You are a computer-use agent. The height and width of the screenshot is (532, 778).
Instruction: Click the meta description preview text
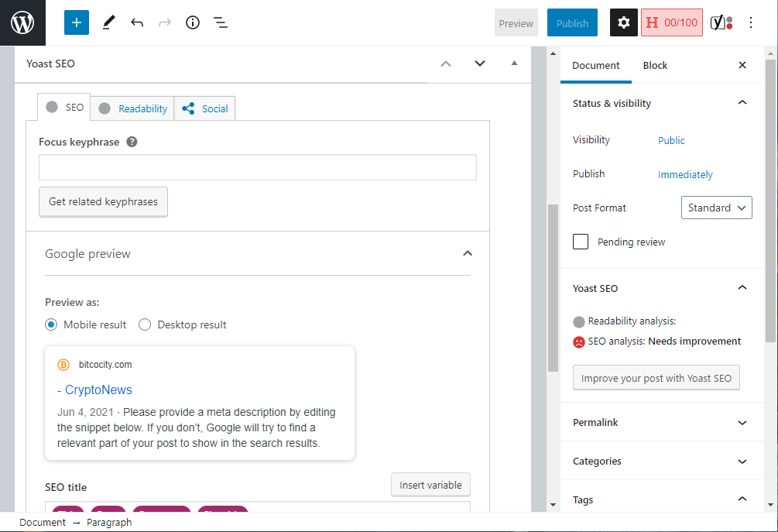(197, 427)
